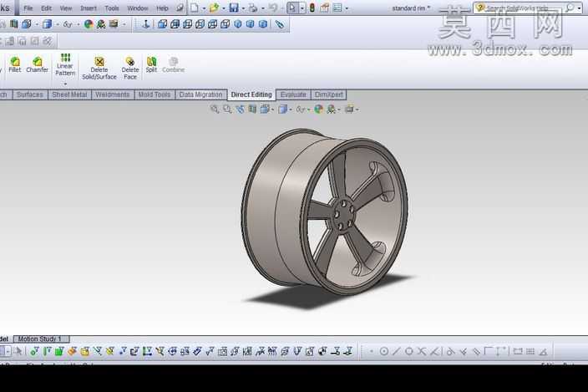Open the File menu

click(x=28, y=8)
